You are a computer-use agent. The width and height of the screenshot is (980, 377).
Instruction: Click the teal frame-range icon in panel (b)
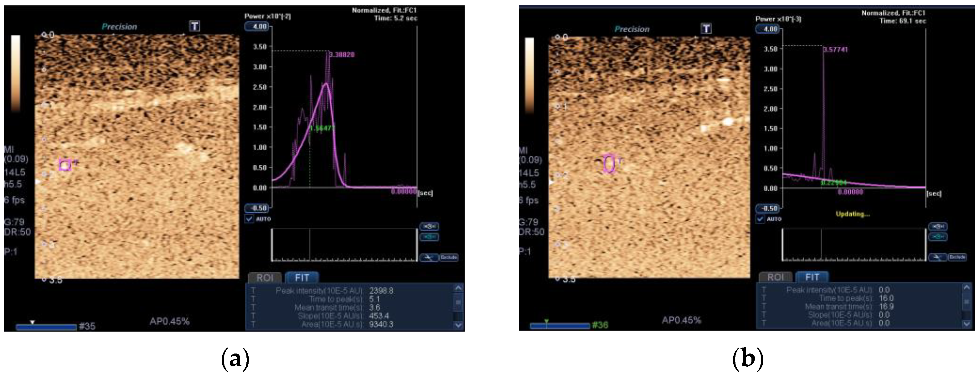(x=938, y=237)
